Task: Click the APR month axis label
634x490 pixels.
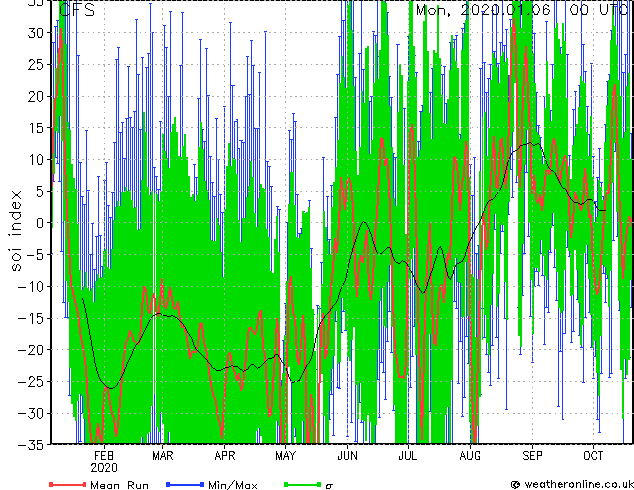Action: (x=224, y=456)
